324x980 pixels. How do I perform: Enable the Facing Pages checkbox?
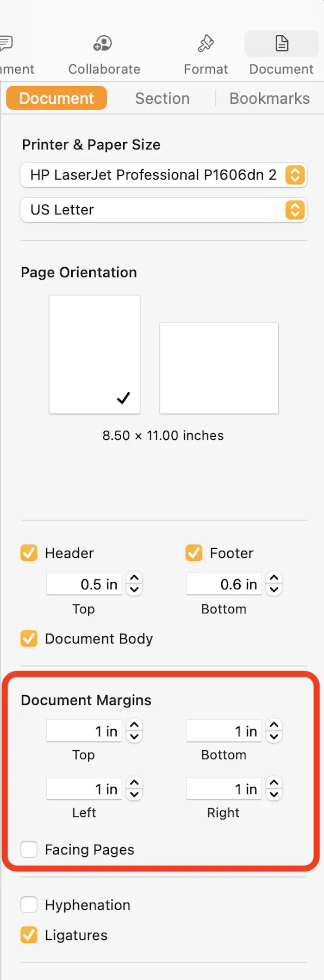(29, 849)
